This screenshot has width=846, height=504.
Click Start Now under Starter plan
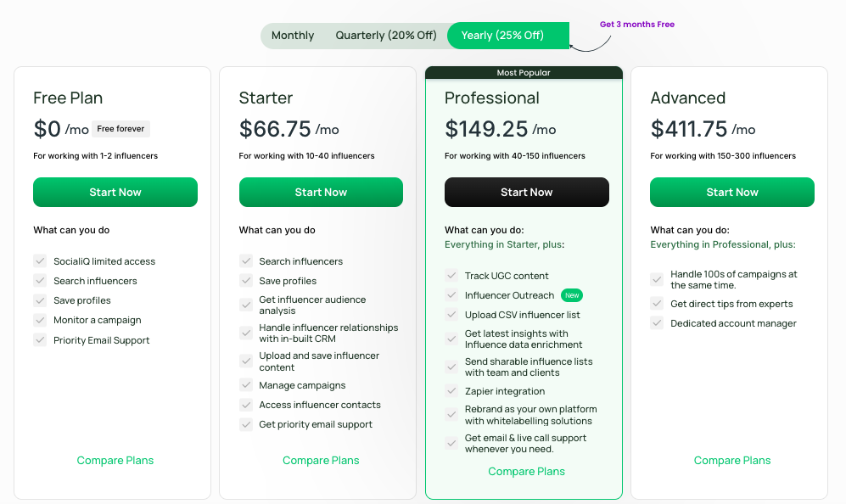pos(321,192)
